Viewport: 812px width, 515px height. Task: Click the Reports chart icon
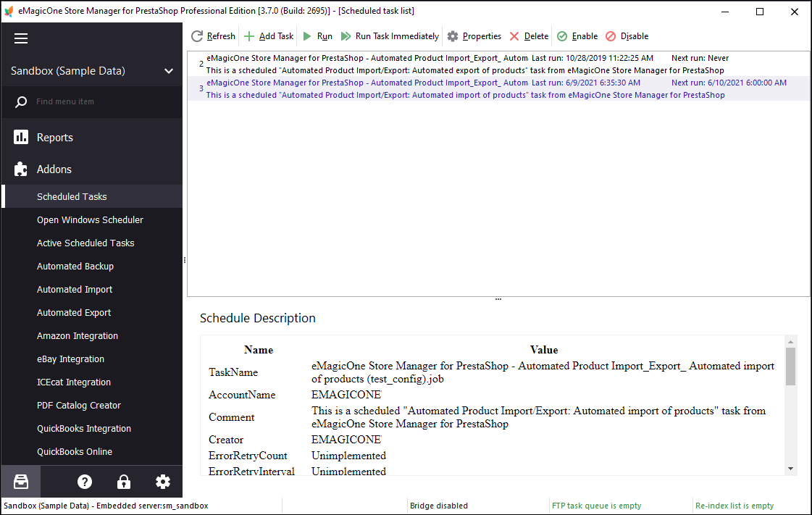pos(21,137)
